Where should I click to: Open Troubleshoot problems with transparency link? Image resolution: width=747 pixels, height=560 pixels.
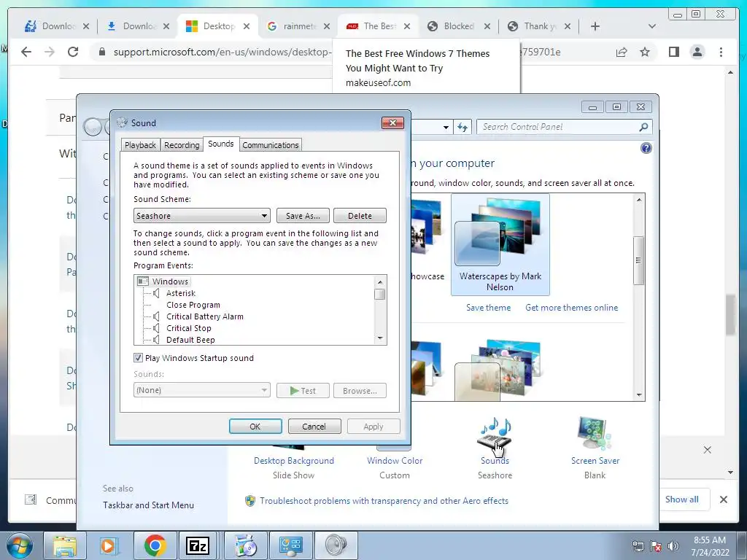click(384, 501)
